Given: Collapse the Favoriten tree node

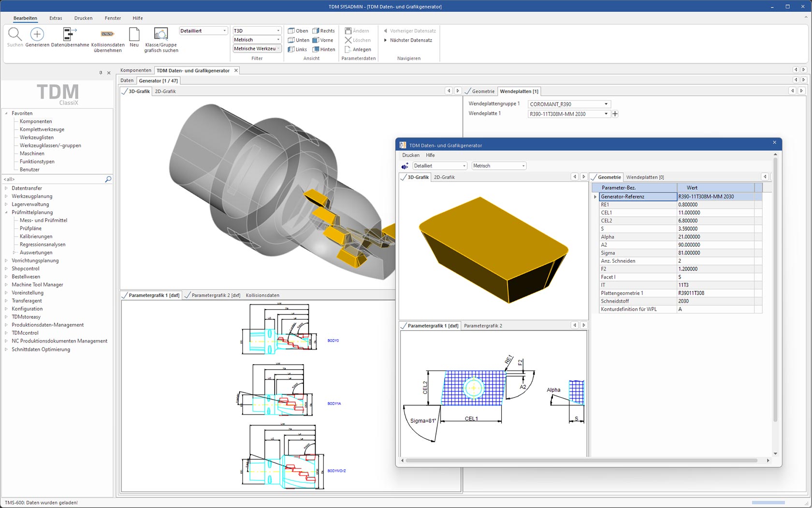Looking at the screenshot, I should coord(6,113).
